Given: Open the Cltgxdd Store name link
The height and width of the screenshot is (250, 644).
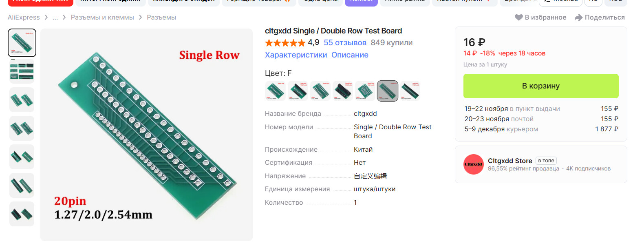Looking at the screenshot, I should [510, 161].
